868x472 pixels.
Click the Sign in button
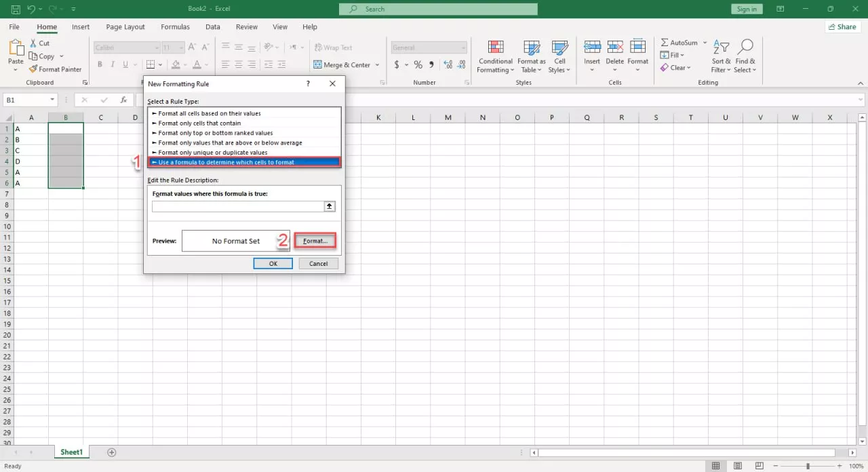(747, 9)
